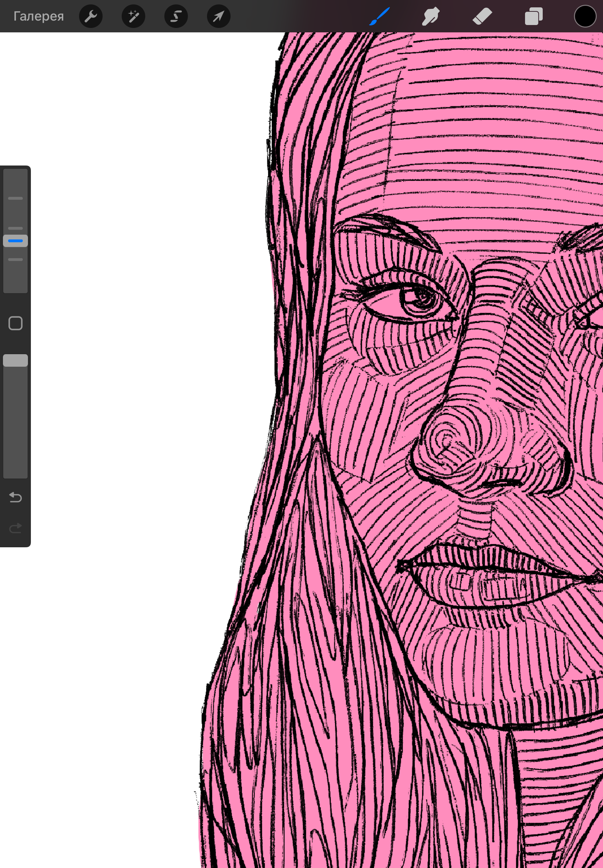The width and height of the screenshot is (603, 868).
Task: Select the Brush tool
Action: (379, 17)
